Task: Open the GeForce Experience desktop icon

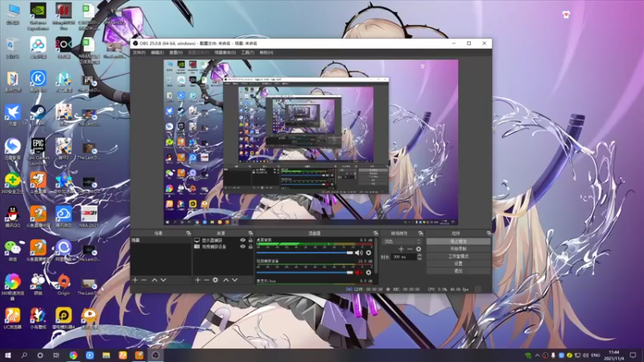Action: (38, 16)
